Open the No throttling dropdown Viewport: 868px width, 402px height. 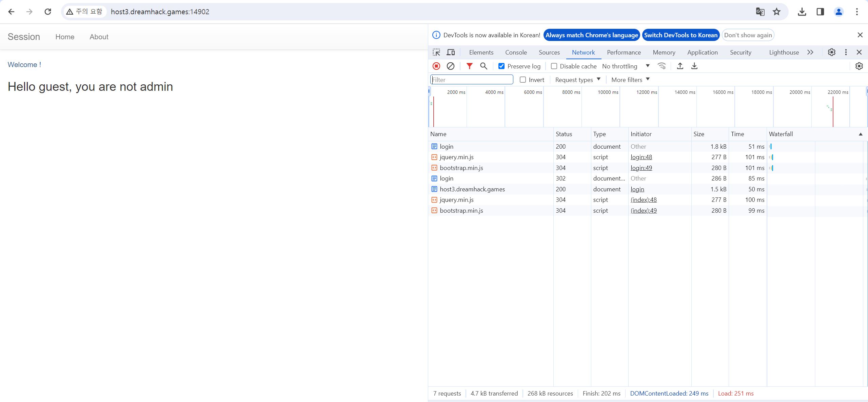click(x=626, y=66)
